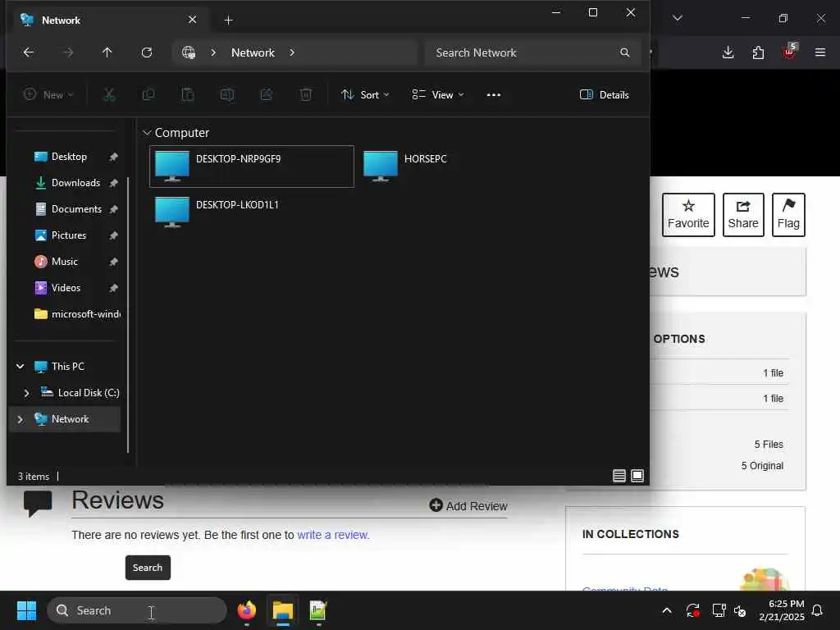Close the Network Explorer tab

pos(192,20)
